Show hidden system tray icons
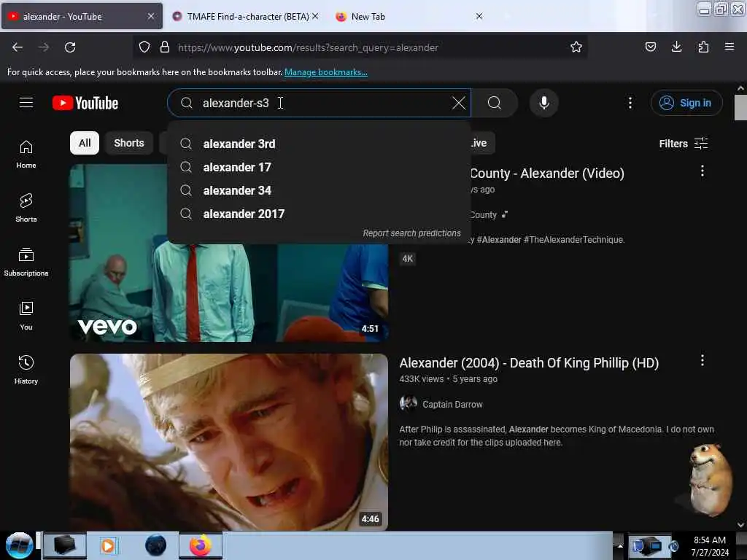This screenshot has height=560, width=747. tap(620, 545)
